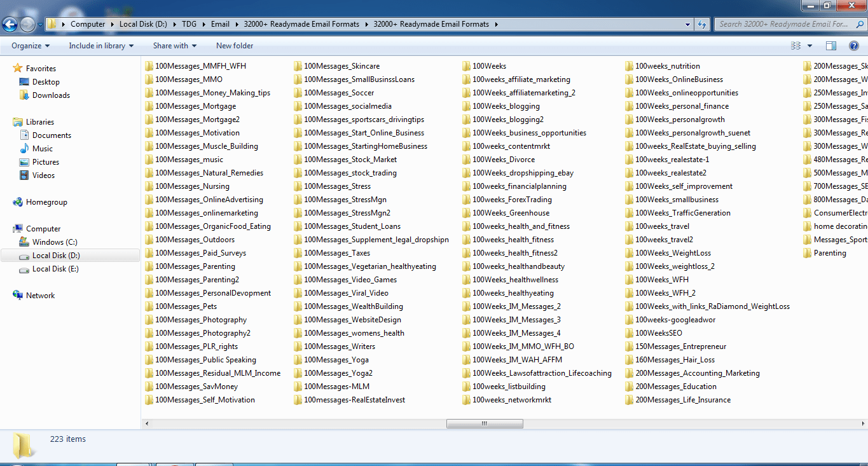Image resolution: width=868 pixels, height=466 pixels.
Task: Click the Back navigation arrow button
Action: click(10, 24)
